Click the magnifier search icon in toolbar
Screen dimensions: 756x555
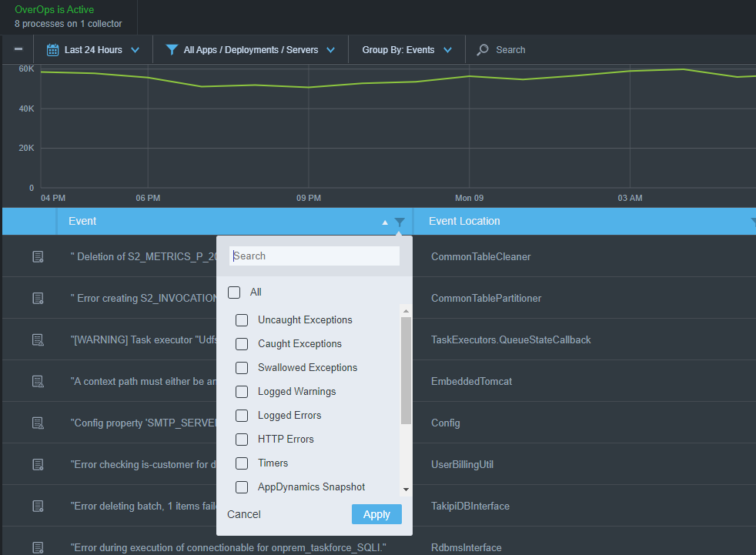pyautogui.click(x=482, y=50)
